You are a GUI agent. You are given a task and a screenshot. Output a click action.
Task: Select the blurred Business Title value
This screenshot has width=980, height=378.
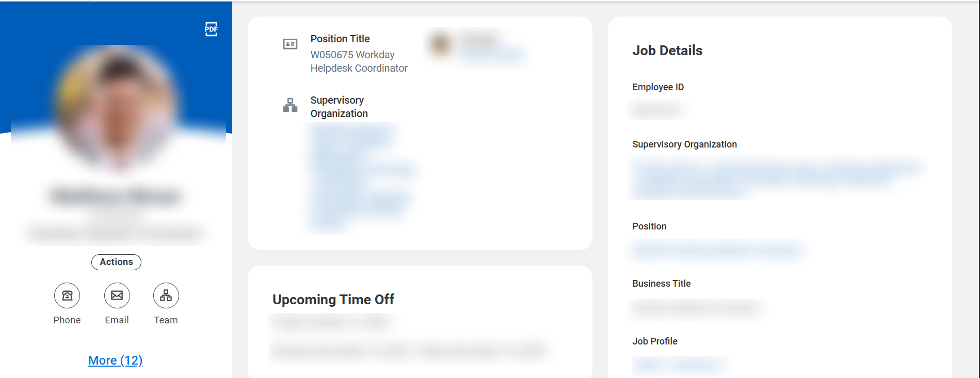pos(696,308)
